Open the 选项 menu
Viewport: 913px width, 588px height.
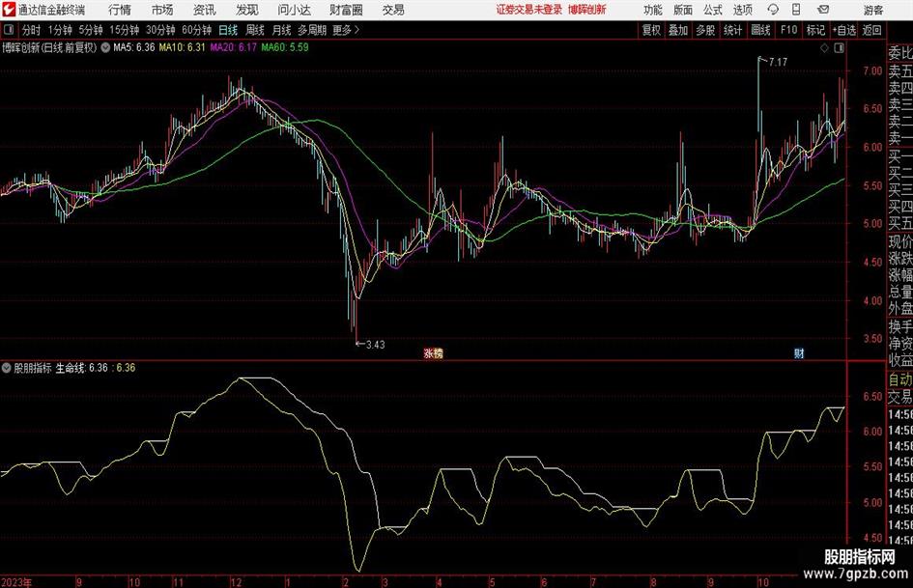point(742,10)
